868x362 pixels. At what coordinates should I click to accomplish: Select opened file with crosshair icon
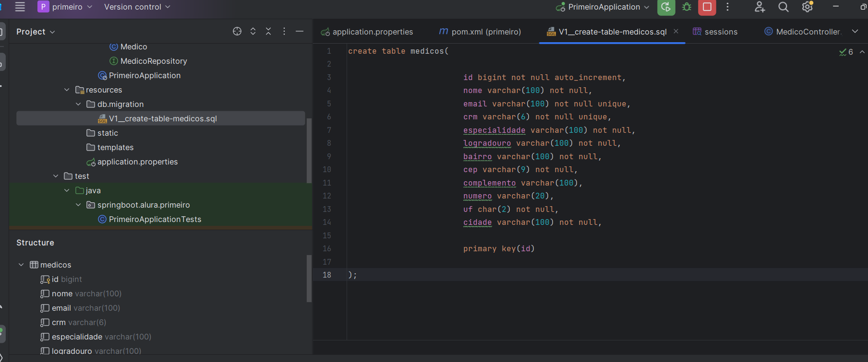237,31
